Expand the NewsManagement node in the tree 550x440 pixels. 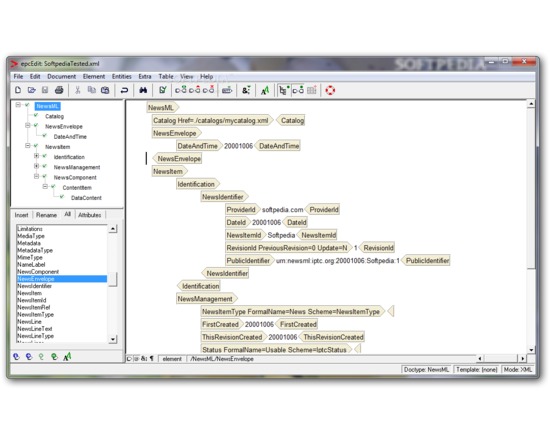[36, 166]
